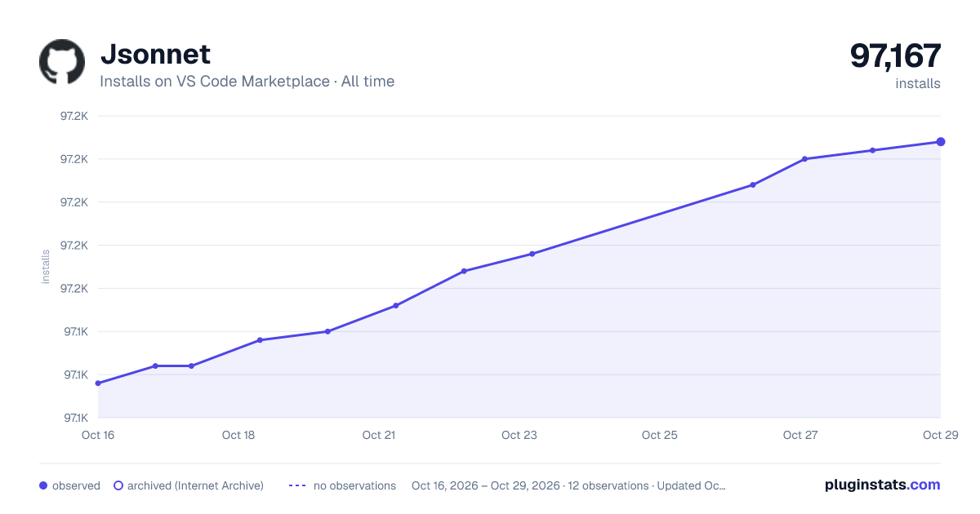Click the 'Oct 18' x-axis label
Viewport: 980px width, 514px height.
(238, 435)
